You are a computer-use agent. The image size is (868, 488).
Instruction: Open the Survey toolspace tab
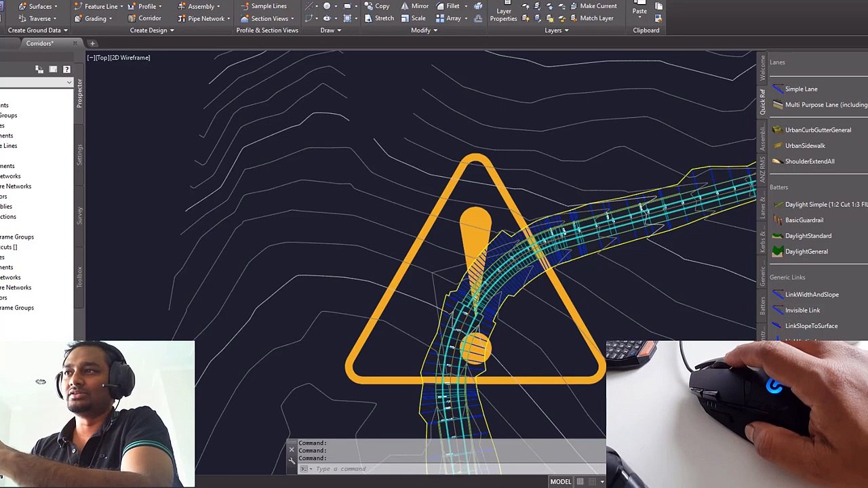pyautogui.click(x=79, y=216)
